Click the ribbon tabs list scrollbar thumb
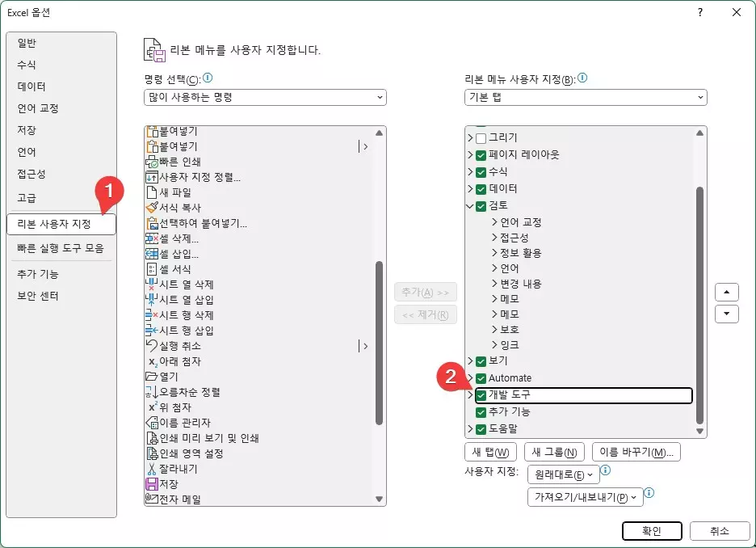Image resolution: width=756 pixels, height=548 pixels. (699, 305)
